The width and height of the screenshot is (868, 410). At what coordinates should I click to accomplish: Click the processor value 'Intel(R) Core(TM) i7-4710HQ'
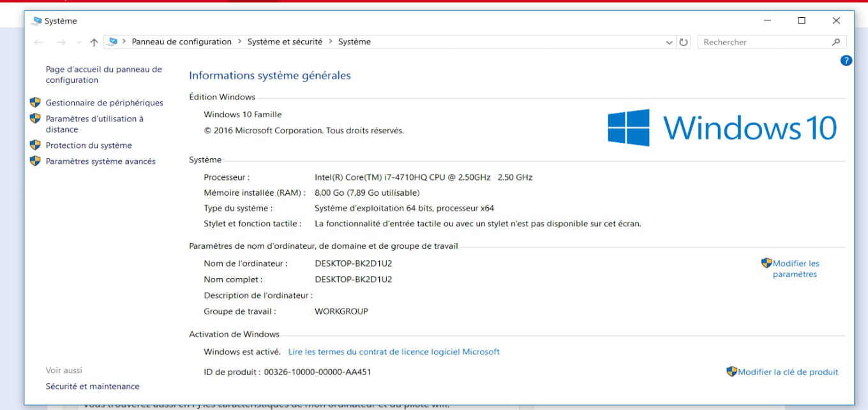click(x=424, y=177)
